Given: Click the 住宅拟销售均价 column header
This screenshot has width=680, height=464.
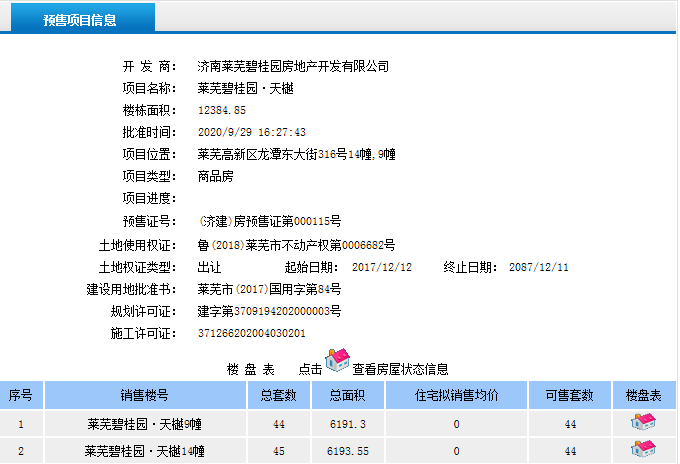Looking at the screenshot, I should click(456, 395).
